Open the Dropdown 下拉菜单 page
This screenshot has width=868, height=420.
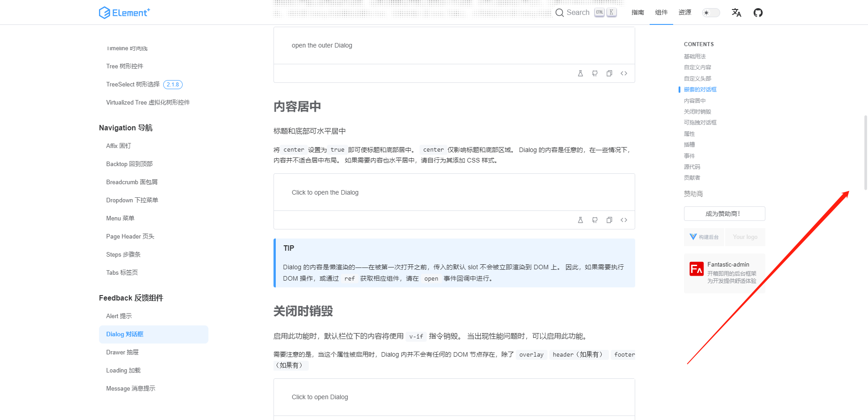click(x=132, y=200)
